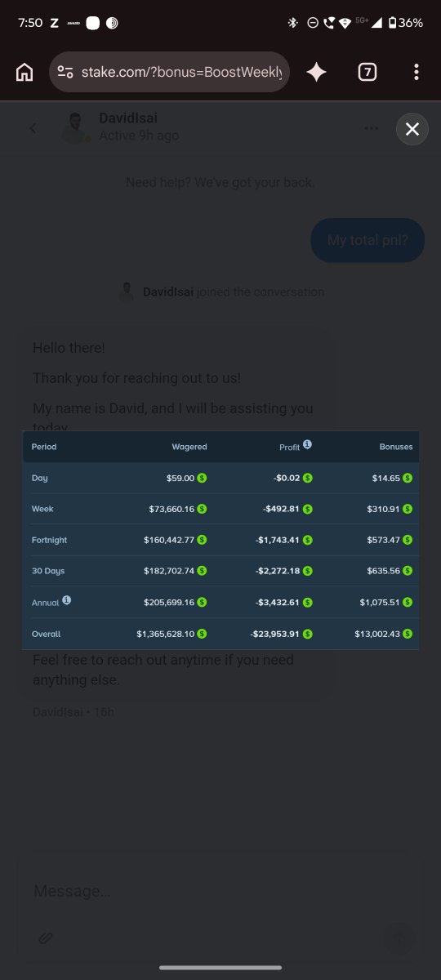Tap the Wi-Fi status icon
The image size is (441, 980).
pyautogui.click(x=345, y=23)
